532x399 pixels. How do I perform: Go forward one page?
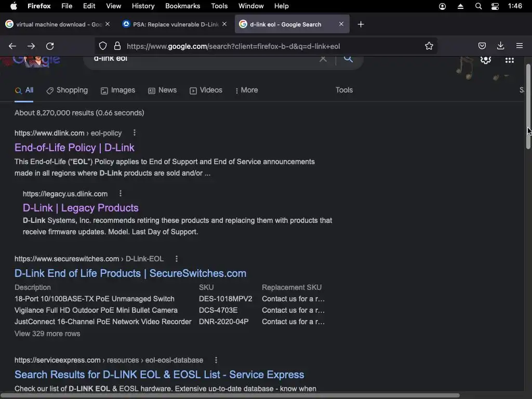pos(31,46)
